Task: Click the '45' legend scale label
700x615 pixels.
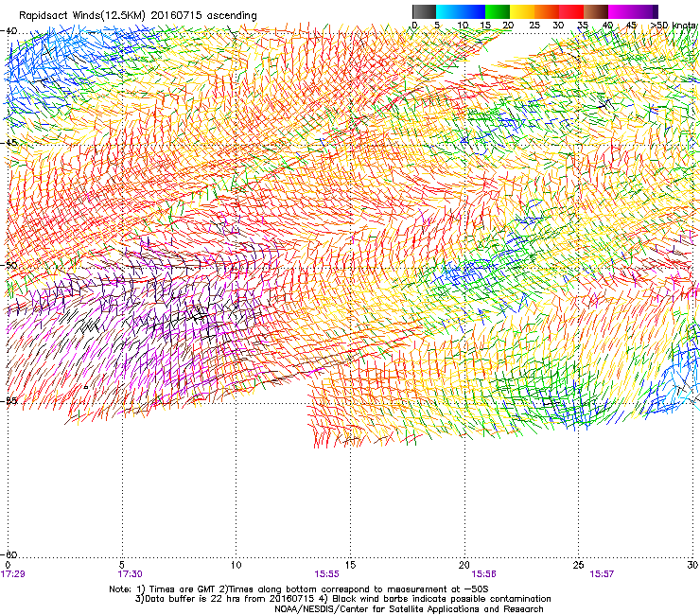Action: point(631,25)
